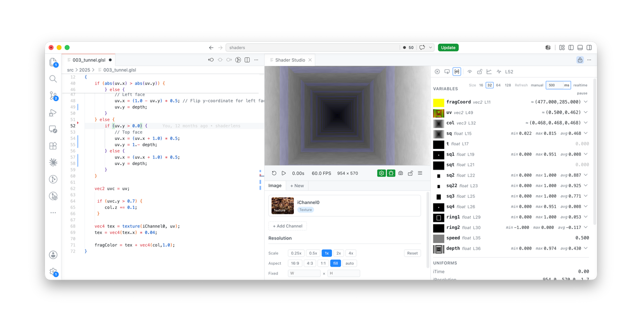Open the Remote Explorer view icon

point(53,129)
